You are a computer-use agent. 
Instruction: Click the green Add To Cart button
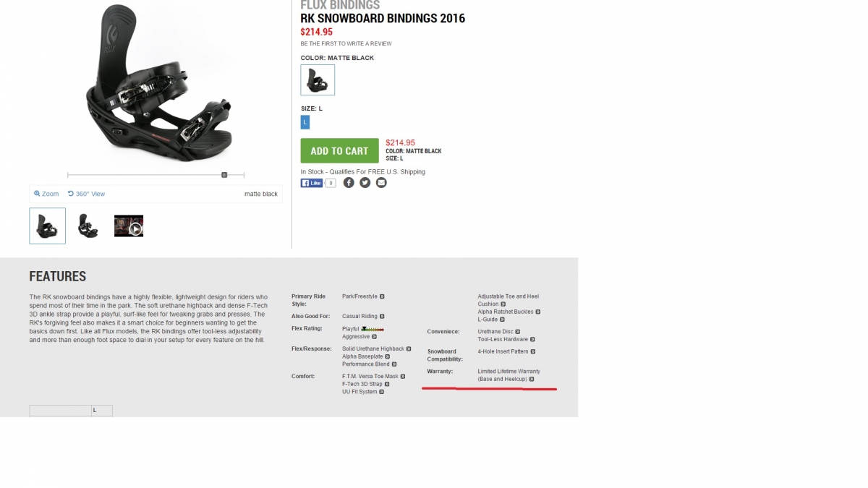(x=340, y=150)
